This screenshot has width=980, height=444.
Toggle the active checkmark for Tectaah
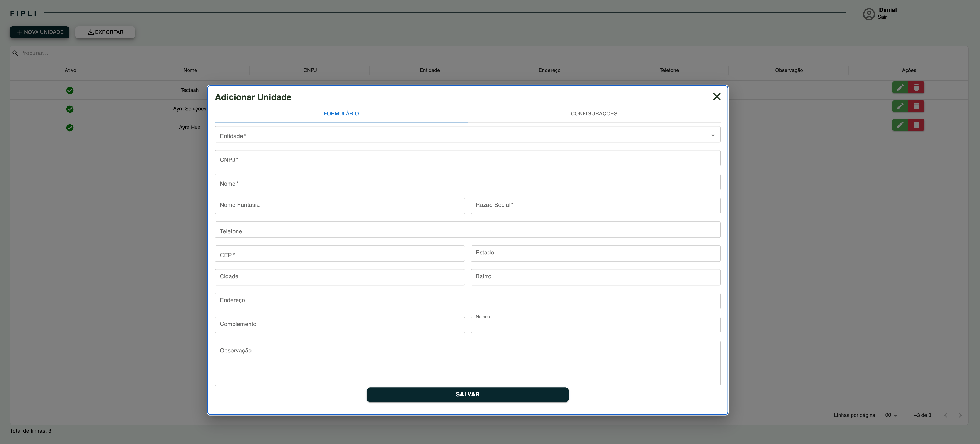[70, 90]
